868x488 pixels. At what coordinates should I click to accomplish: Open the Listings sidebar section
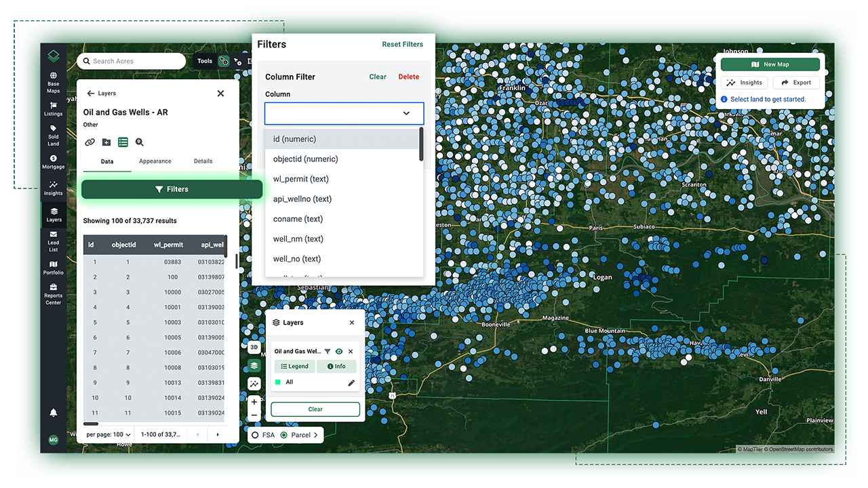click(x=54, y=109)
